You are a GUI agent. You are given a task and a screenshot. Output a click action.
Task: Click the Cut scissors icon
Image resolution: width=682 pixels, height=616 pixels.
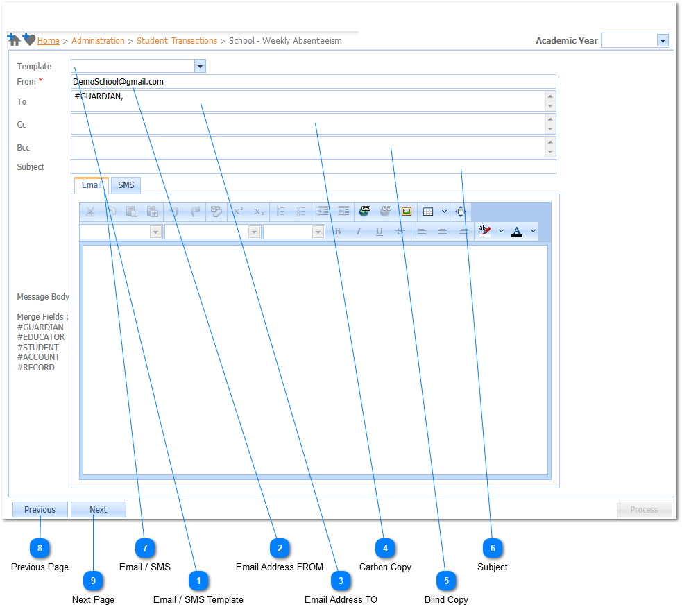click(x=90, y=212)
